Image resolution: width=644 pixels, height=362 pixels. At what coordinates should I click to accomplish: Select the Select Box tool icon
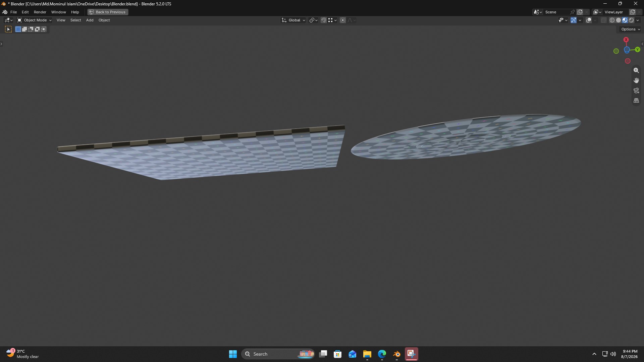tap(8, 29)
